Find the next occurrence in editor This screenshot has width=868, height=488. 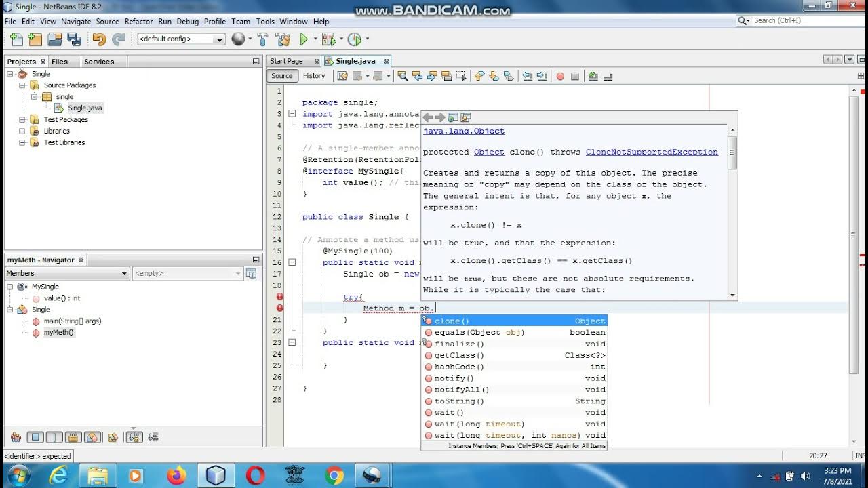(x=432, y=76)
